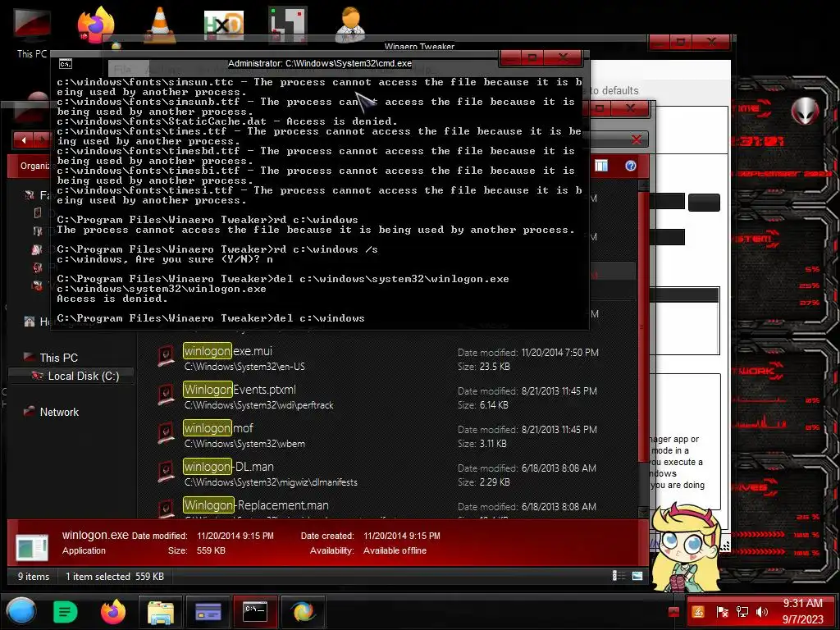Switch to the cmd.exe taskbar button
Screen dimensions: 840x630
pyautogui.click(x=255, y=612)
